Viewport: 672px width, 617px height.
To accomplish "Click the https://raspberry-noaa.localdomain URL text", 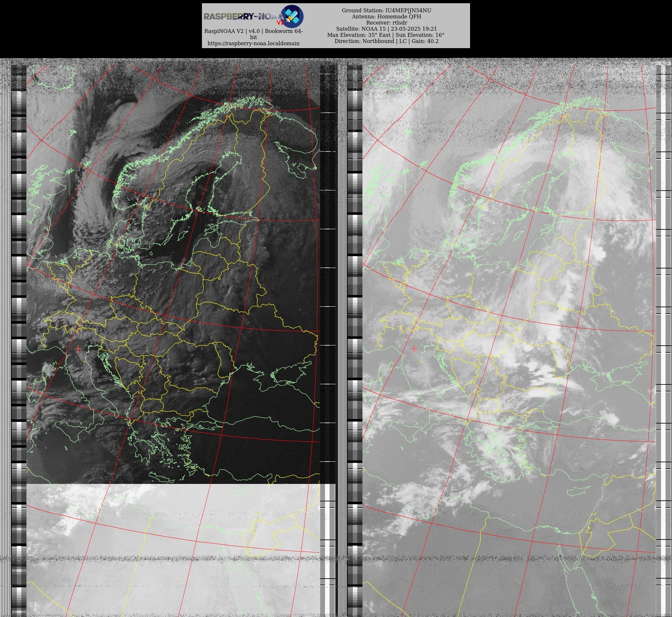I will coord(253,43).
